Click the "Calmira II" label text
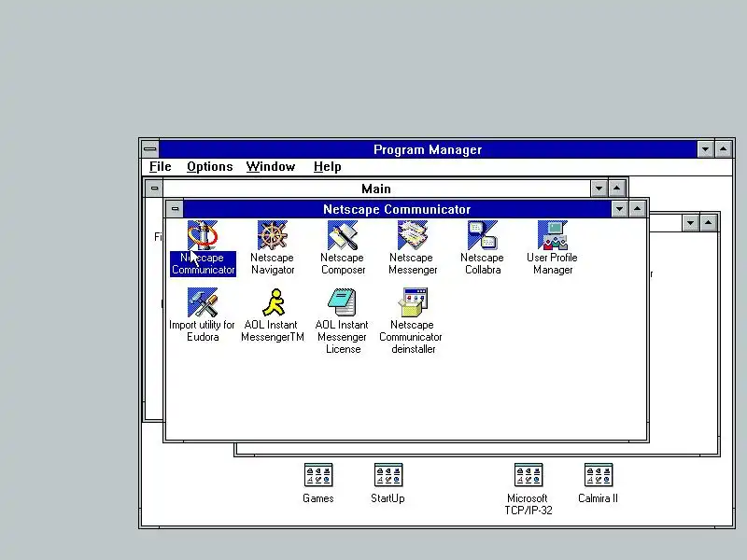The width and height of the screenshot is (747, 560). [598, 498]
